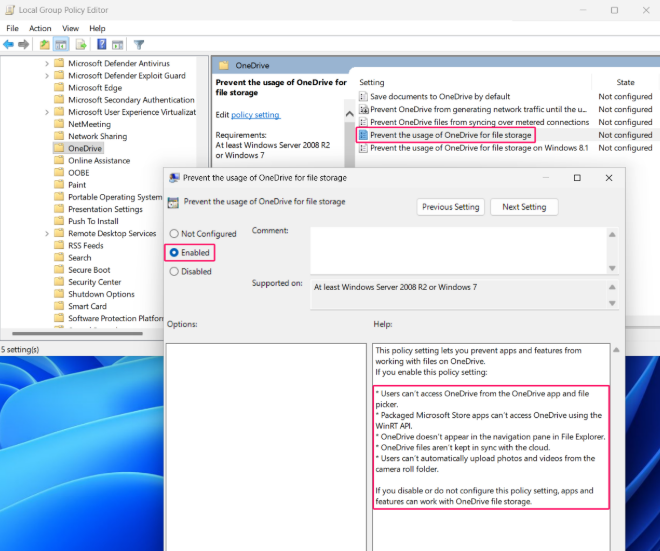The width and height of the screenshot is (660, 551).
Task: Click the icon of 'Prevent the usage of OneDrive for file storage on Windows 8.1'
Action: coord(363,148)
